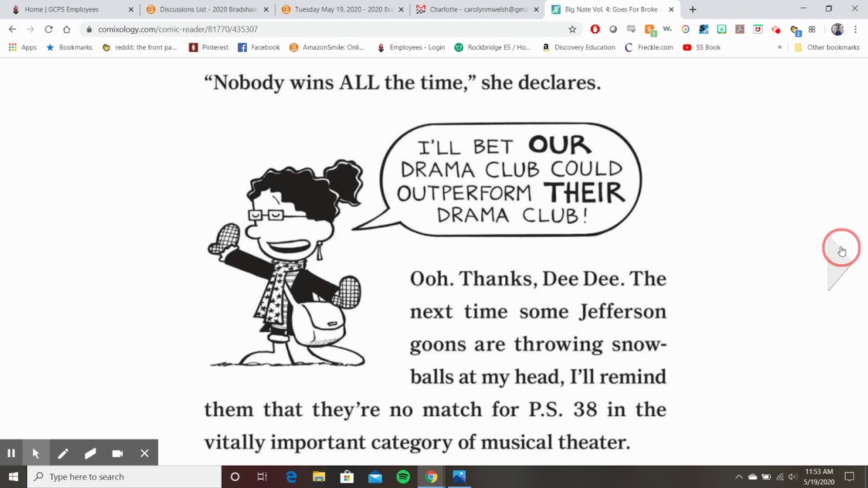
Task: Toggle the webcam in the recorder toolbar
Action: pyautogui.click(x=117, y=453)
